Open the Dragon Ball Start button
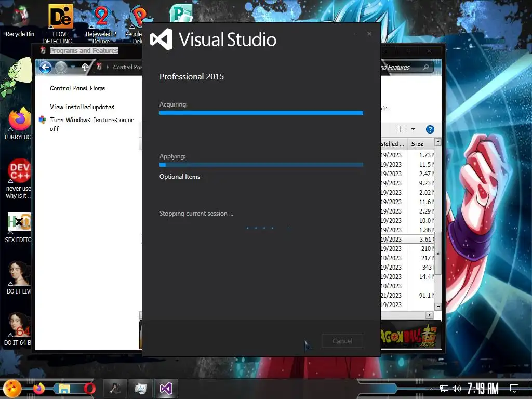The image size is (532, 399). 12,388
